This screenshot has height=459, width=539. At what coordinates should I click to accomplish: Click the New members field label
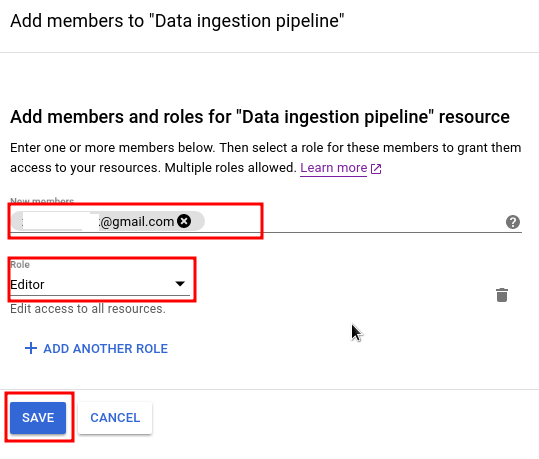42,200
